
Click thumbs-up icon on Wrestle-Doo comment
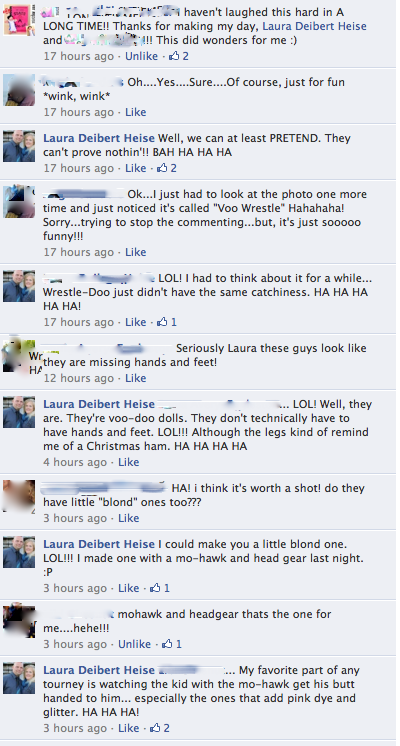pos(163,322)
